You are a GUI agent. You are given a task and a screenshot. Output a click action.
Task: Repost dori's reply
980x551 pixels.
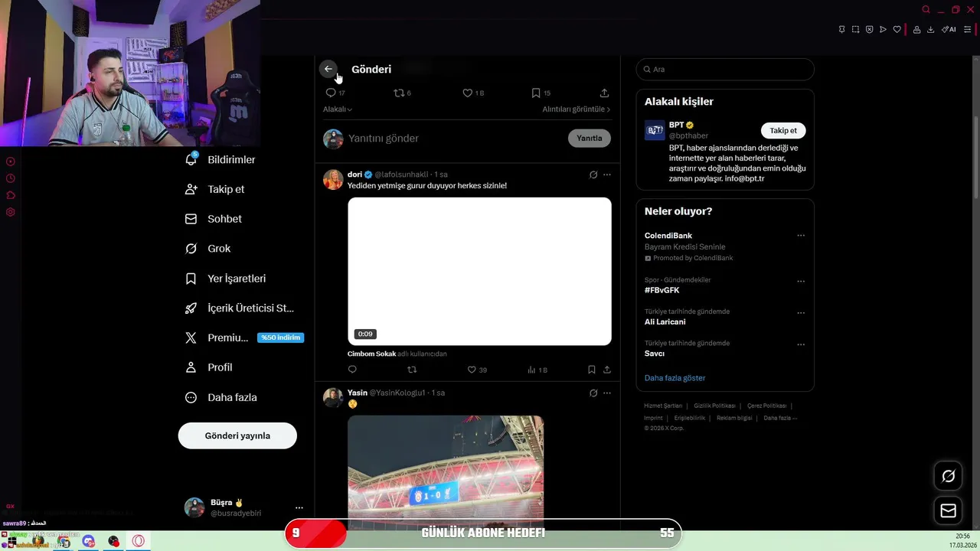[412, 370]
